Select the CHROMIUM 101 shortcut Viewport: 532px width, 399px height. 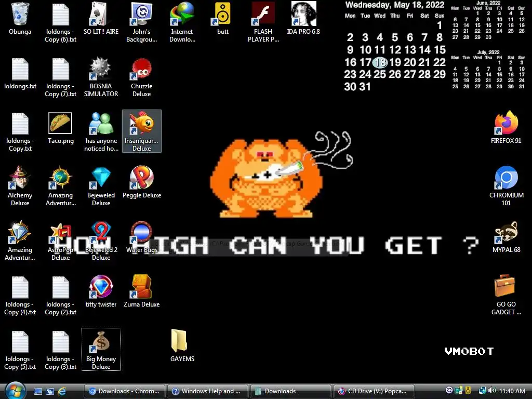point(506,187)
